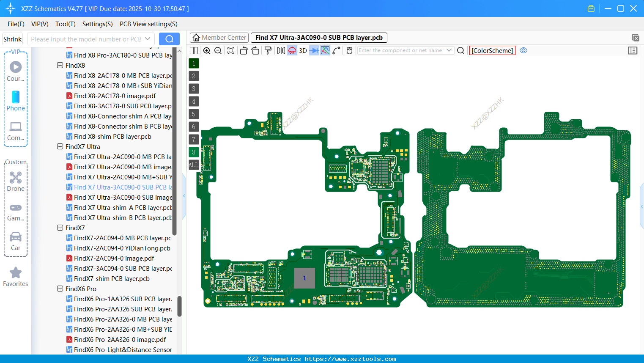This screenshot has width=644, height=363.
Task: Collapse the FindX7 Ultra tree group
Action: coord(60,146)
